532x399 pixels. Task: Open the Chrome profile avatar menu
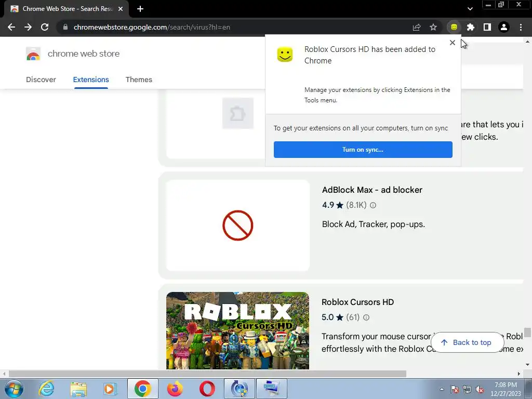[x=504, y=27]
